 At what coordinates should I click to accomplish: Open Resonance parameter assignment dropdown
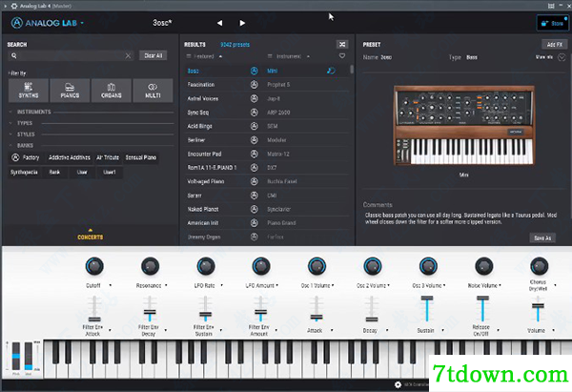tap(166, 285)
